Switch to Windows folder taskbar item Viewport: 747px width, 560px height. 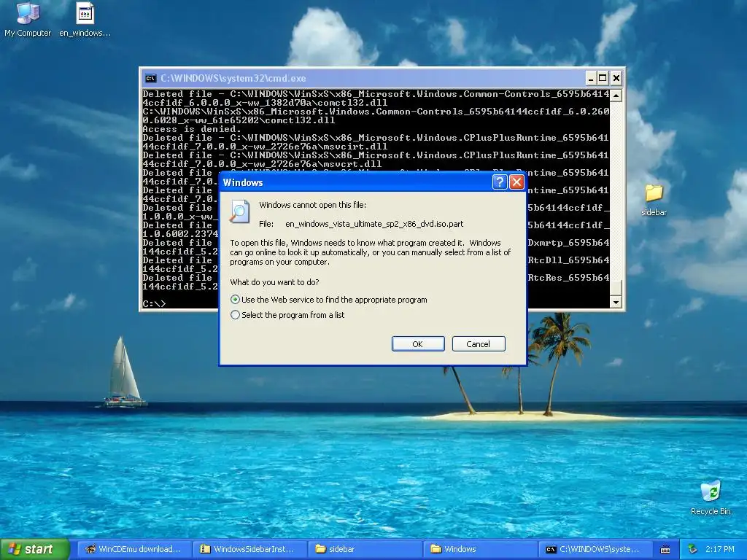tap(480, 549)
